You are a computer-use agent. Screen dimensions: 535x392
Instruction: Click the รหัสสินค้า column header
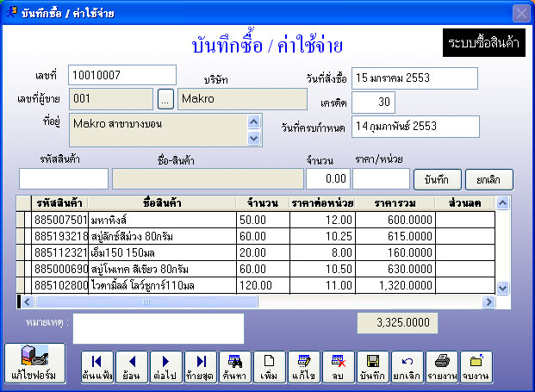tap(59, 203)
